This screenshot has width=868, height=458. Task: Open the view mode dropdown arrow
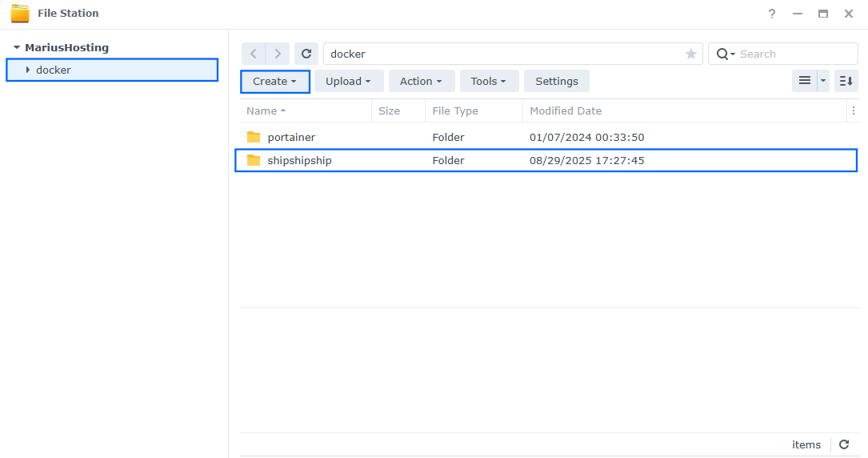(823, 81)
